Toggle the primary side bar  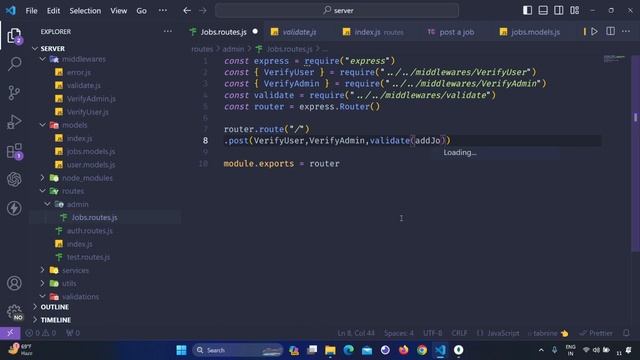coord(527,10)
